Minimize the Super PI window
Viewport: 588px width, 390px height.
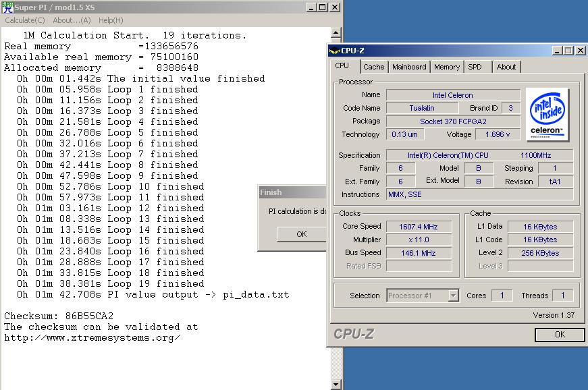pos(311,7)
